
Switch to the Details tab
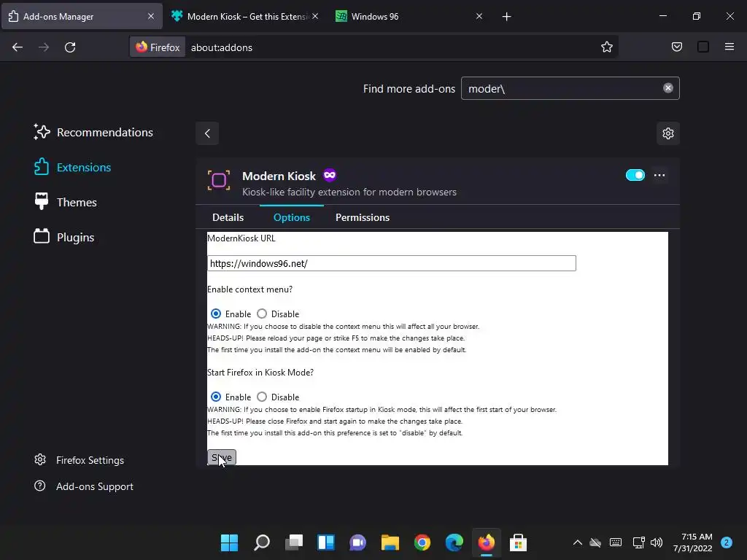(x=228, y=217)
